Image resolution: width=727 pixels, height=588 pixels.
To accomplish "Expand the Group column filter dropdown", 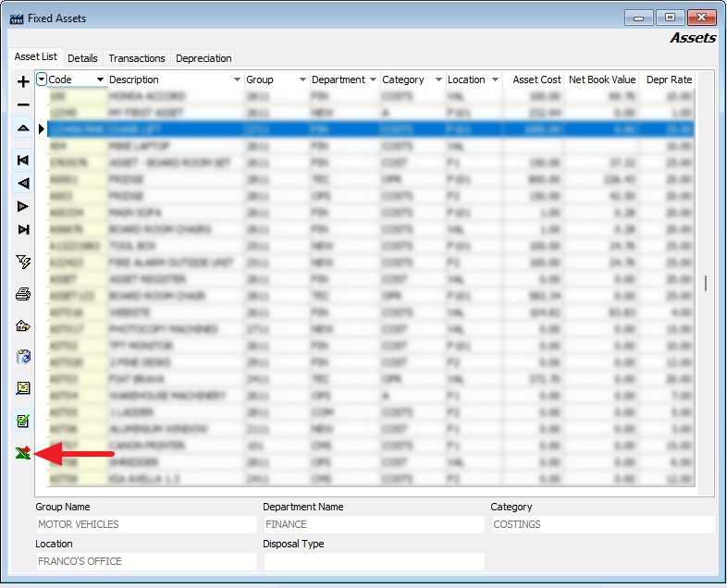I will point(302,80).
